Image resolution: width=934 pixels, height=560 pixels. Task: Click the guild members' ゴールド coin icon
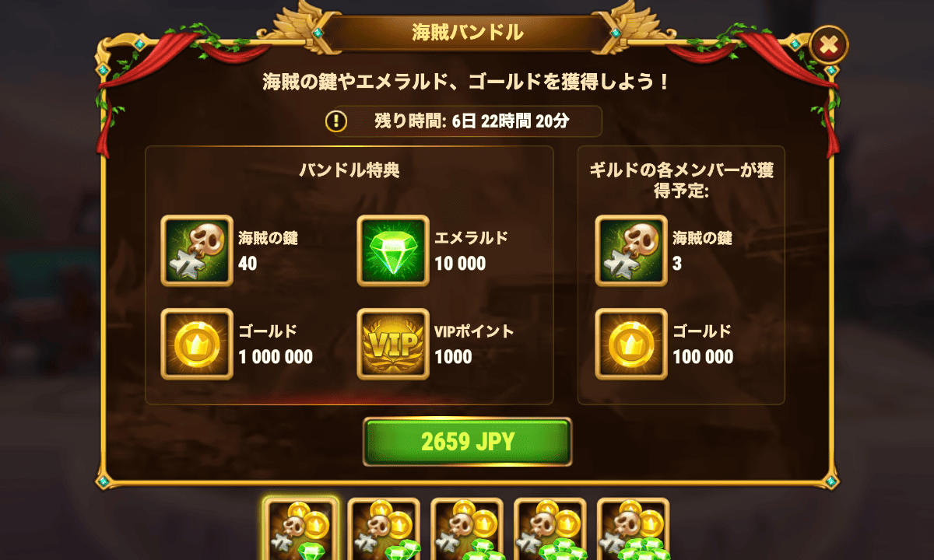point(631,344)
